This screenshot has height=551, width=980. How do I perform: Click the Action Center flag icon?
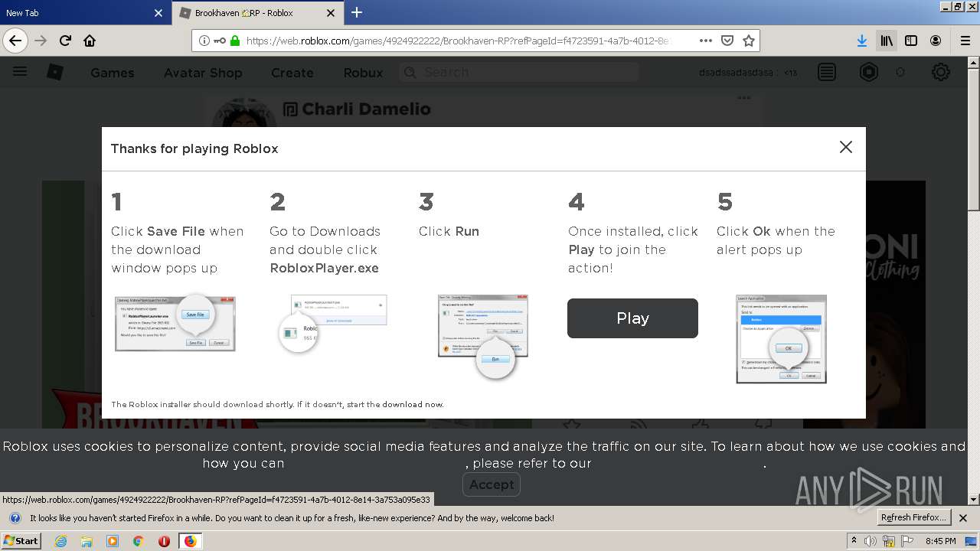(x=906, y=541)
